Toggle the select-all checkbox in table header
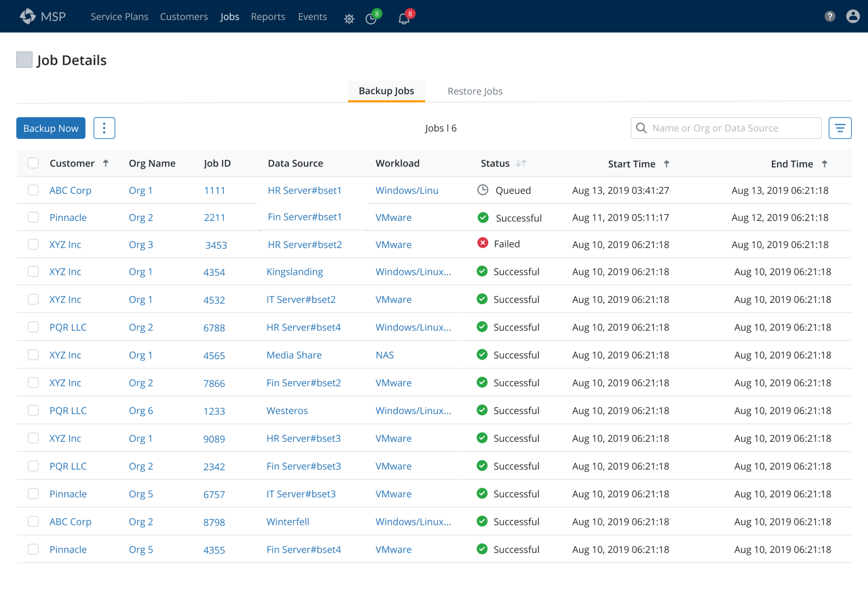This screenshot has height=599, width=868. 33,163
